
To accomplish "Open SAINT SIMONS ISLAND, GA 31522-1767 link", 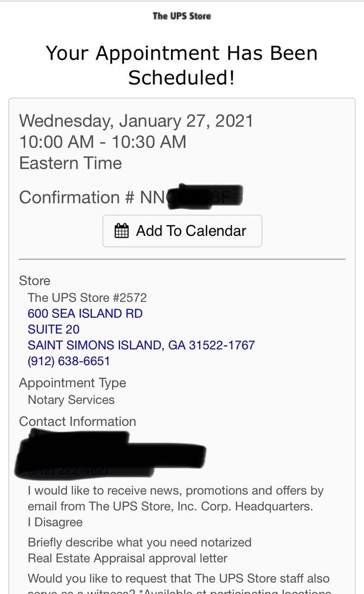I will click(x=141, y=345).
